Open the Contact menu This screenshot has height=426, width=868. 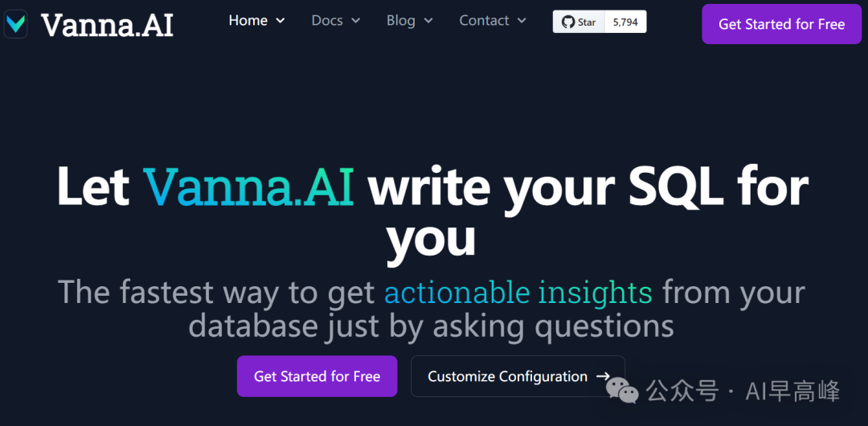click(484, 21)
